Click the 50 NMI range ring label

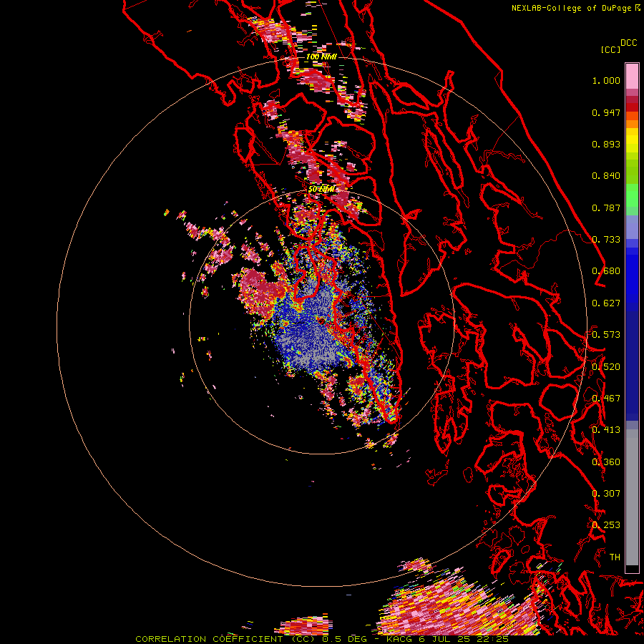pos(321,189)
